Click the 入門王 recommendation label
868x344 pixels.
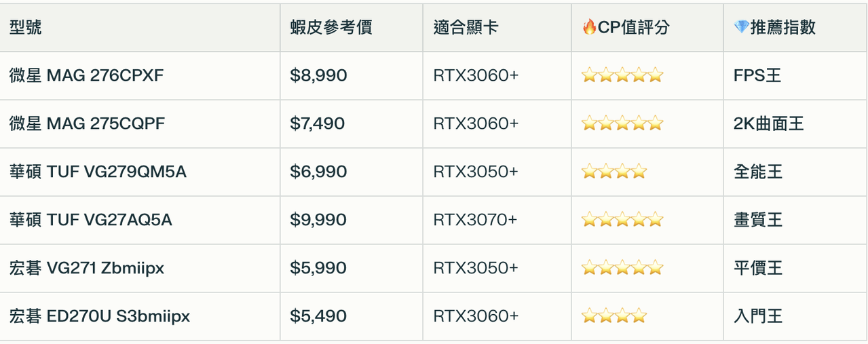758,316
